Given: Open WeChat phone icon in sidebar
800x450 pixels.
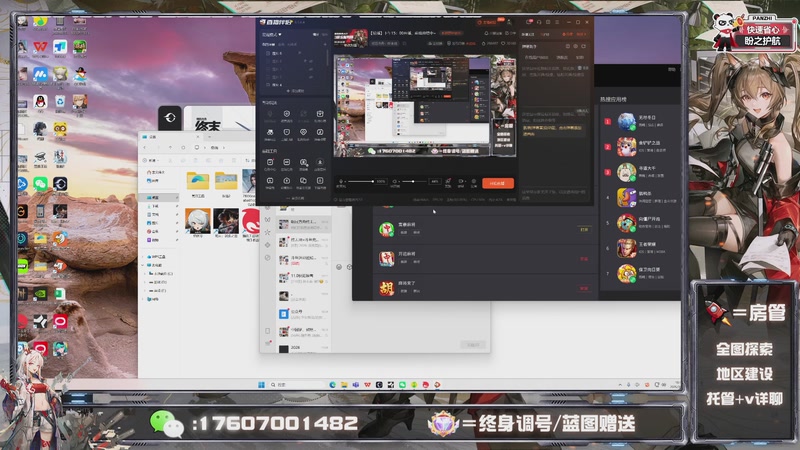Looking at the screenshot, I should [267, 331].
